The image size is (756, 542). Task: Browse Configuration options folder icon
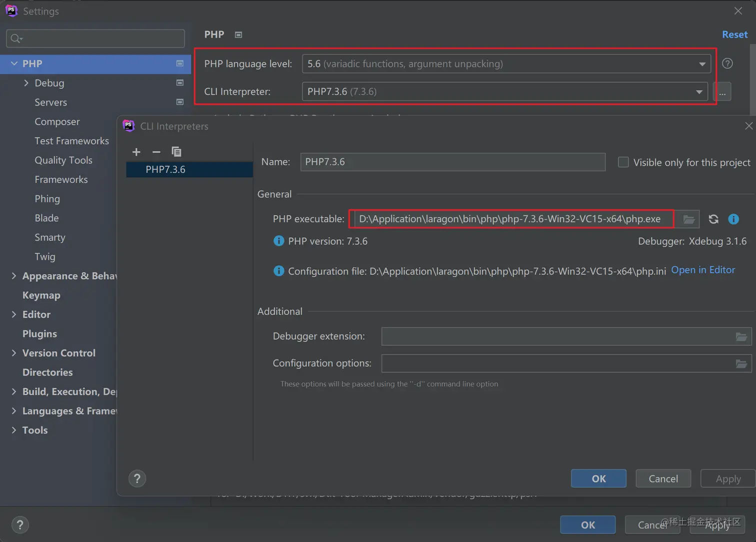741,364
